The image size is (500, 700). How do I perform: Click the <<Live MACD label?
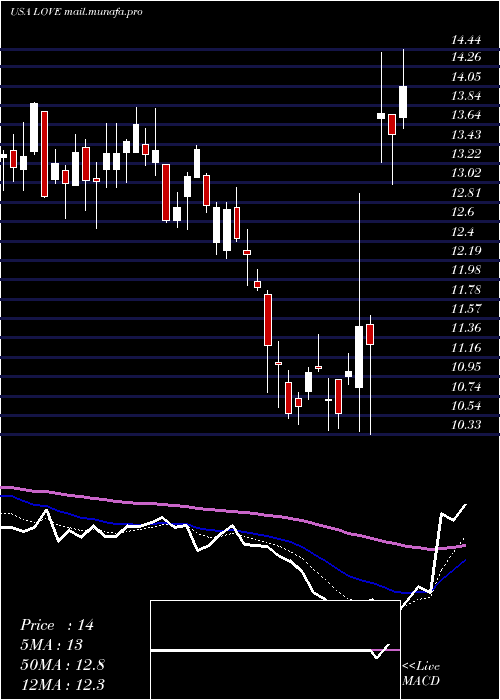421,673
